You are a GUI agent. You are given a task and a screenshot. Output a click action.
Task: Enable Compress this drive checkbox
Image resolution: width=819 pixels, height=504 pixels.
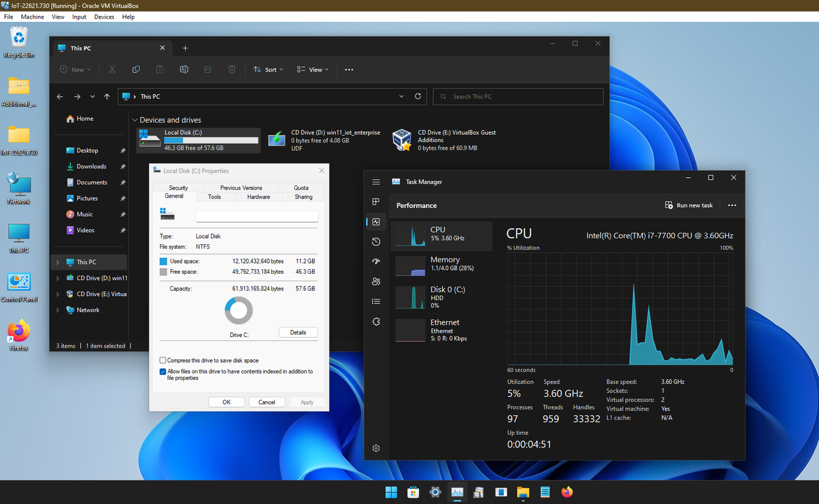pyautogui.click(x=163, y=361)
